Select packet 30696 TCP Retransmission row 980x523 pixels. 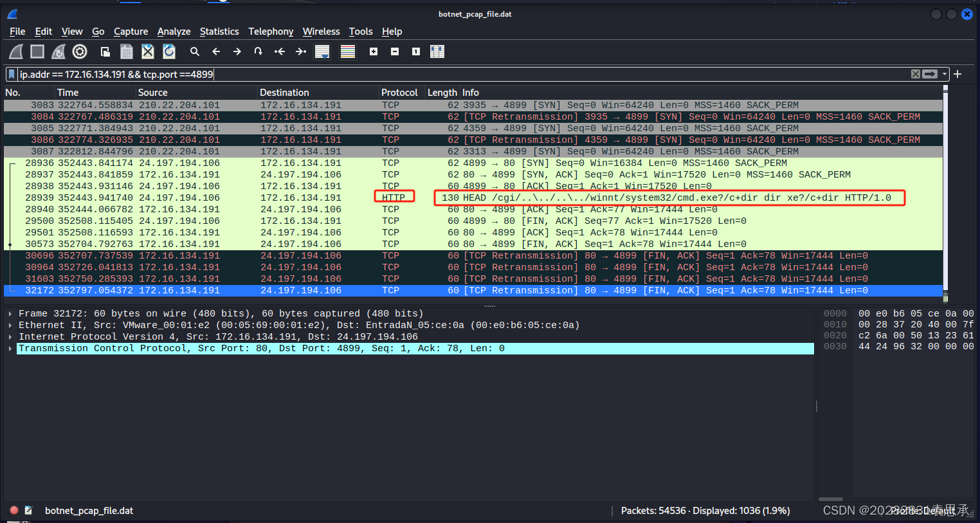(x=473, y=255)
